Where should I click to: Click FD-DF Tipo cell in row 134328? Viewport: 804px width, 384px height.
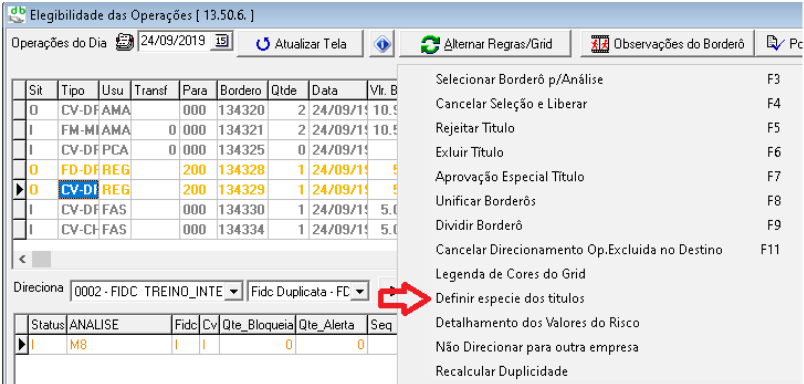[x=78, y=170]
